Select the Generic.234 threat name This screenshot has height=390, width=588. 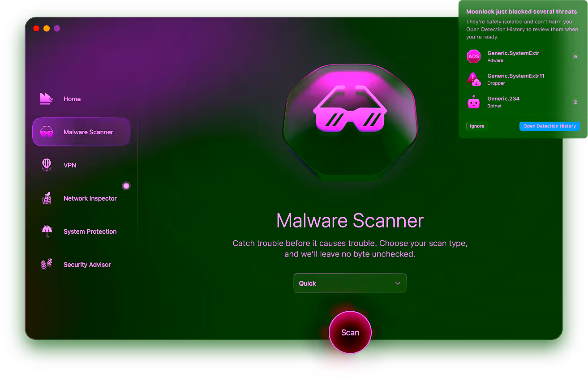503,99
